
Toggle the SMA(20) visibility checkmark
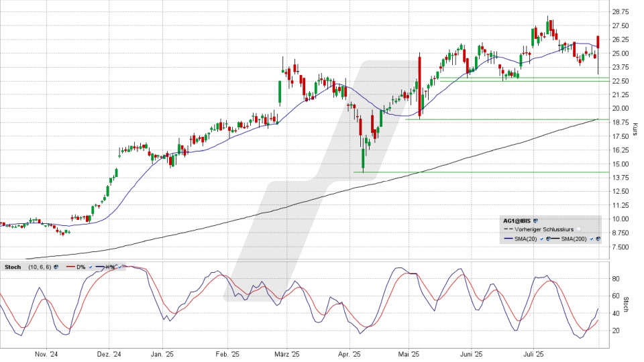pos(542,239)
